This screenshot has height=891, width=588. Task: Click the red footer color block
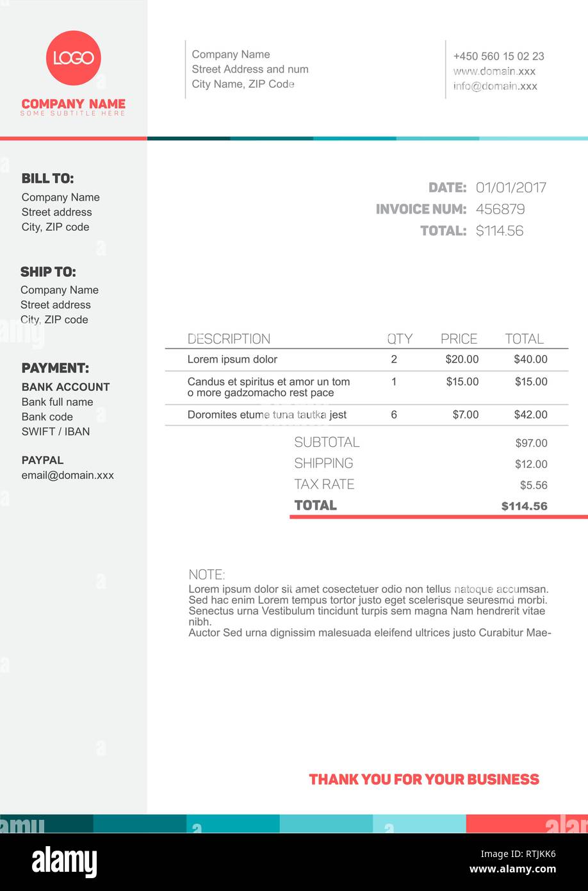527,824
